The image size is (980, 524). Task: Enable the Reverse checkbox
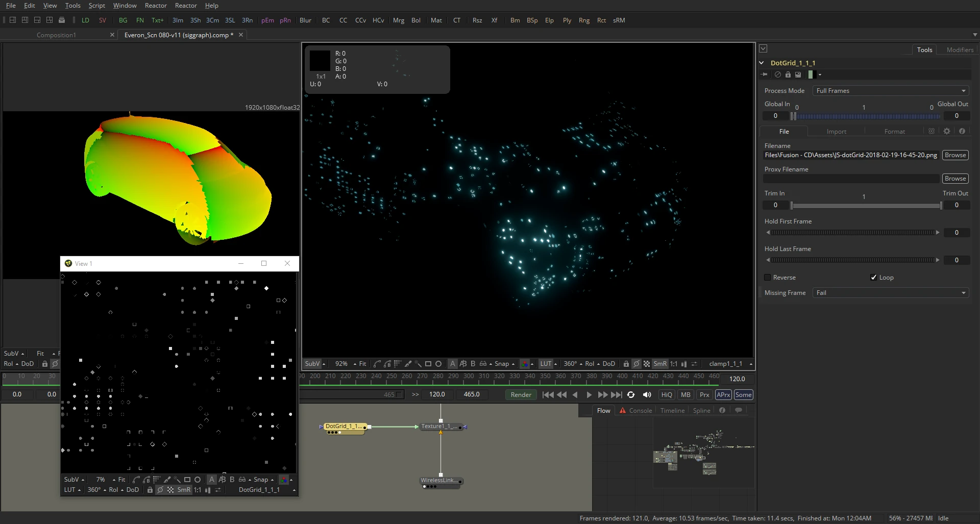pyautogui.click(x=767, y=278)
